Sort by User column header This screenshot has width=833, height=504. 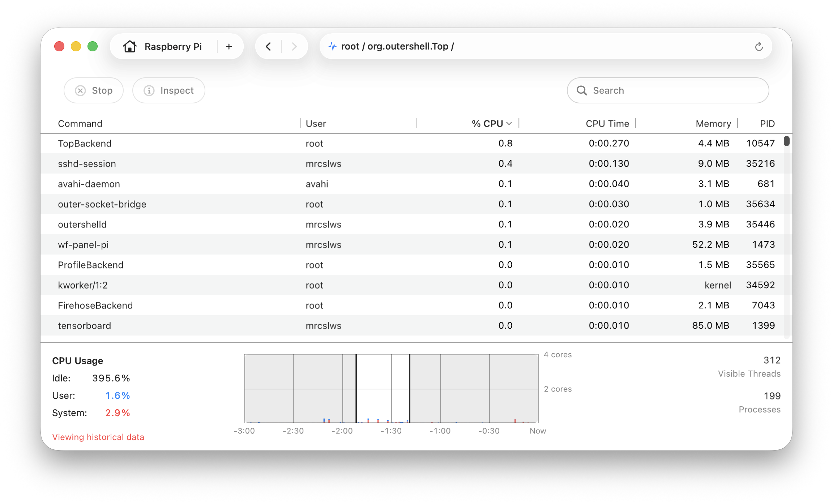coord(316,124)
